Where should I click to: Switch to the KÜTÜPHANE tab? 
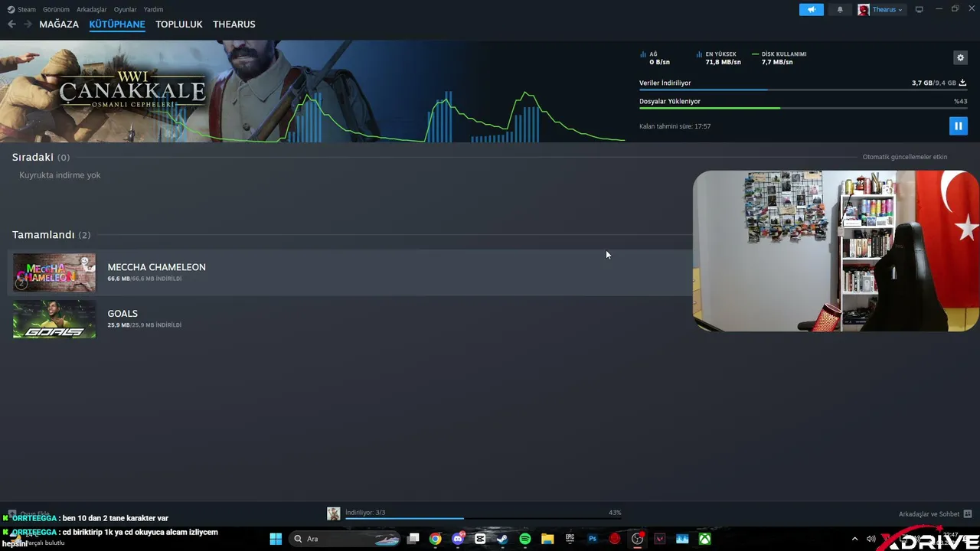point(117,24)
